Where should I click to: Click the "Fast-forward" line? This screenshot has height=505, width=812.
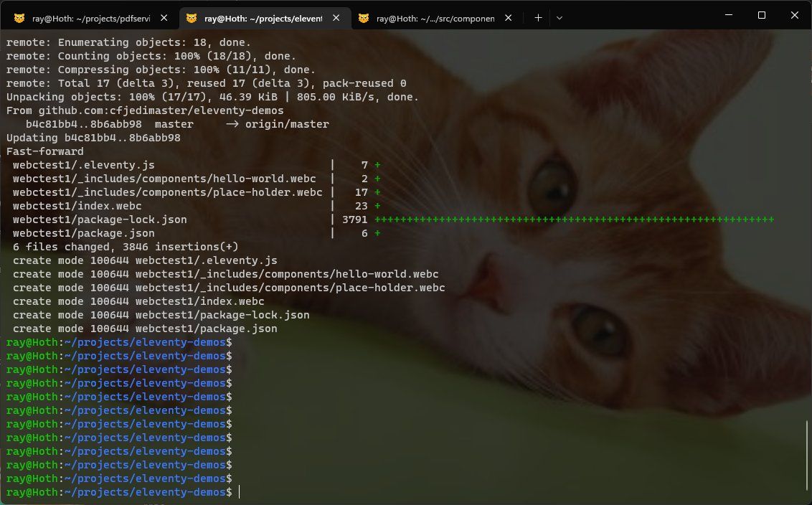coord(44,151)
